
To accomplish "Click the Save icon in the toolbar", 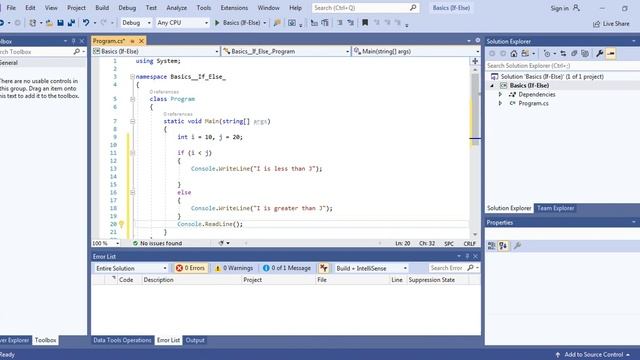I will click(x=60, y=23).
